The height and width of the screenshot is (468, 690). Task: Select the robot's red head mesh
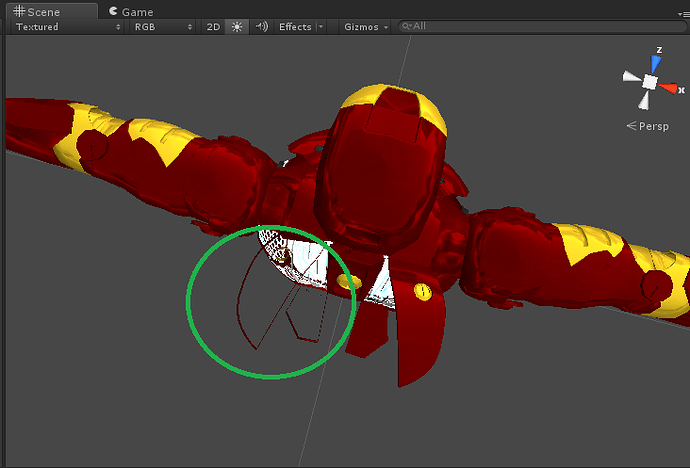tap(381, 169)
